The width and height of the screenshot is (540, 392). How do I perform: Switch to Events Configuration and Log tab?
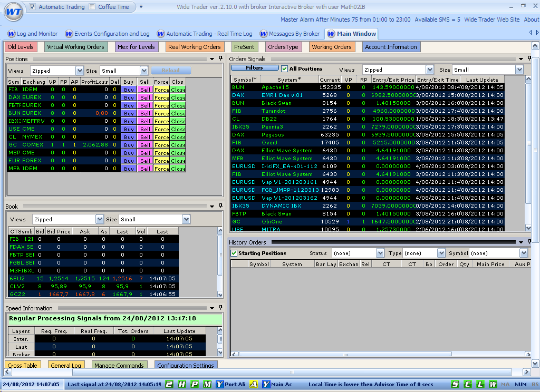[x=107, y=34]
